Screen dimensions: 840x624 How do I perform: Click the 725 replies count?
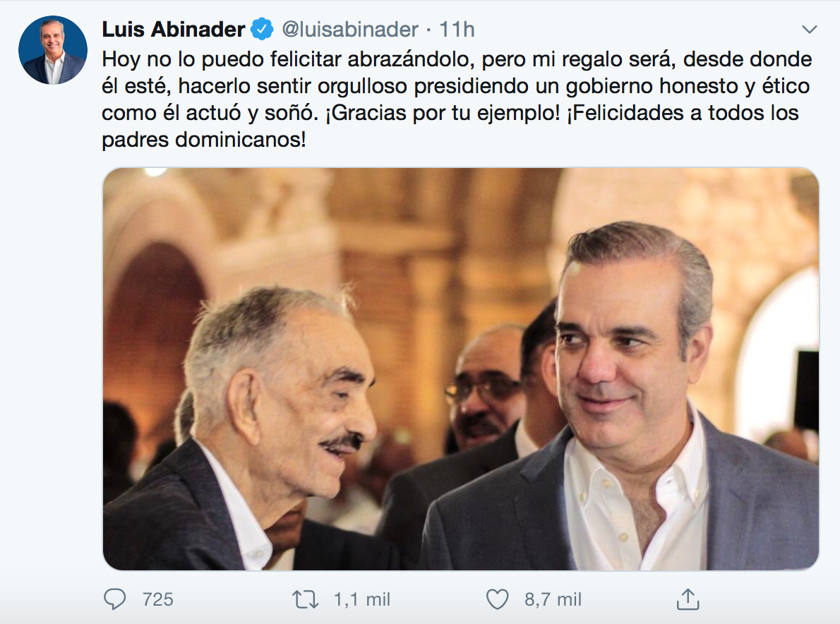coord(158,599)
